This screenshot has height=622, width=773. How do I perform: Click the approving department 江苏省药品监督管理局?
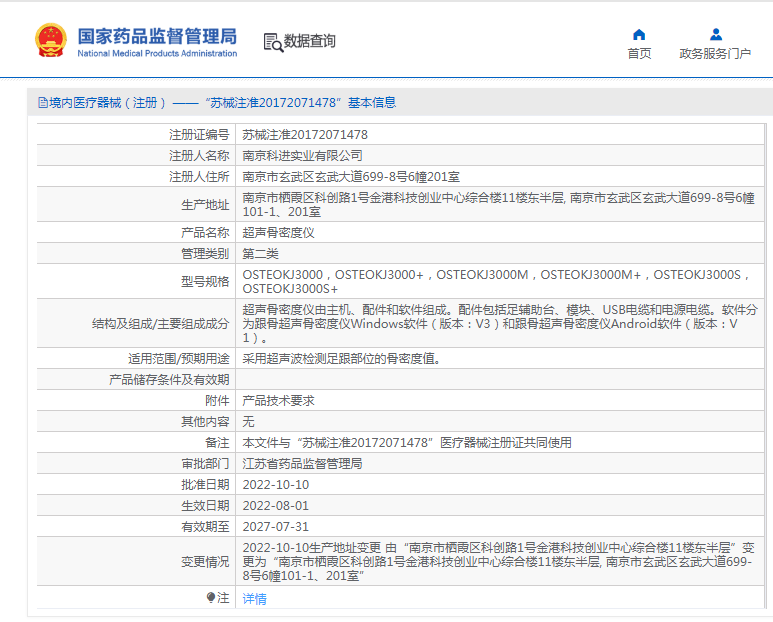pos(302,464)
